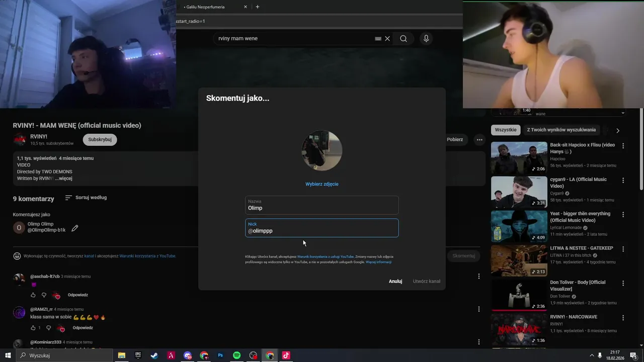Open options for Don Toliver Body video

pyautogui.click(x=623, y=283)
